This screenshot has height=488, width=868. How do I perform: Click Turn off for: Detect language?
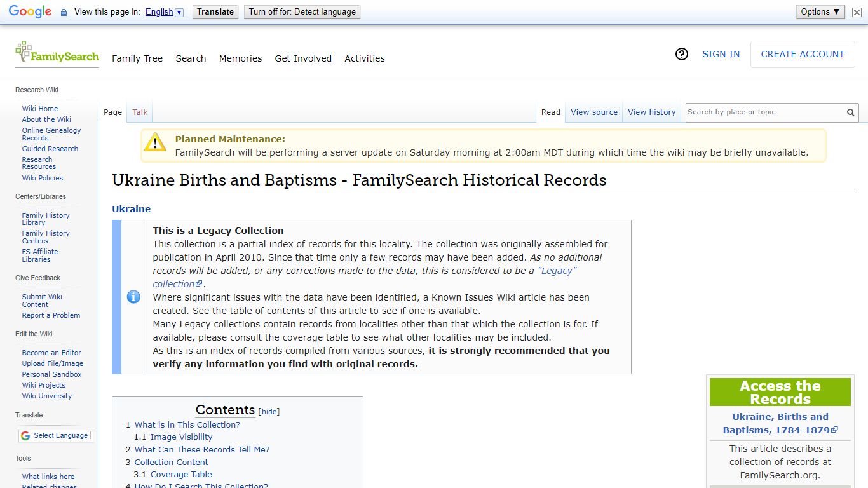[x=302, y=11]
